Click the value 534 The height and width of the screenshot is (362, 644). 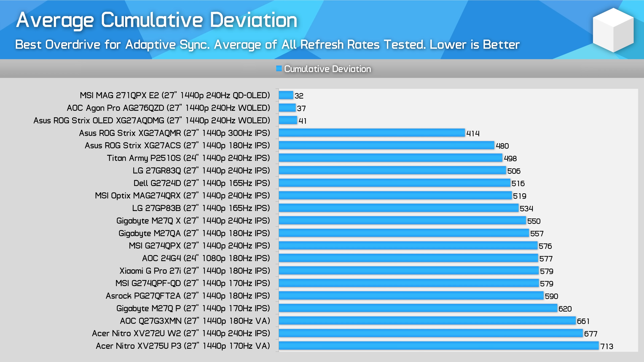pyautogui.click(x=526, y=209)
